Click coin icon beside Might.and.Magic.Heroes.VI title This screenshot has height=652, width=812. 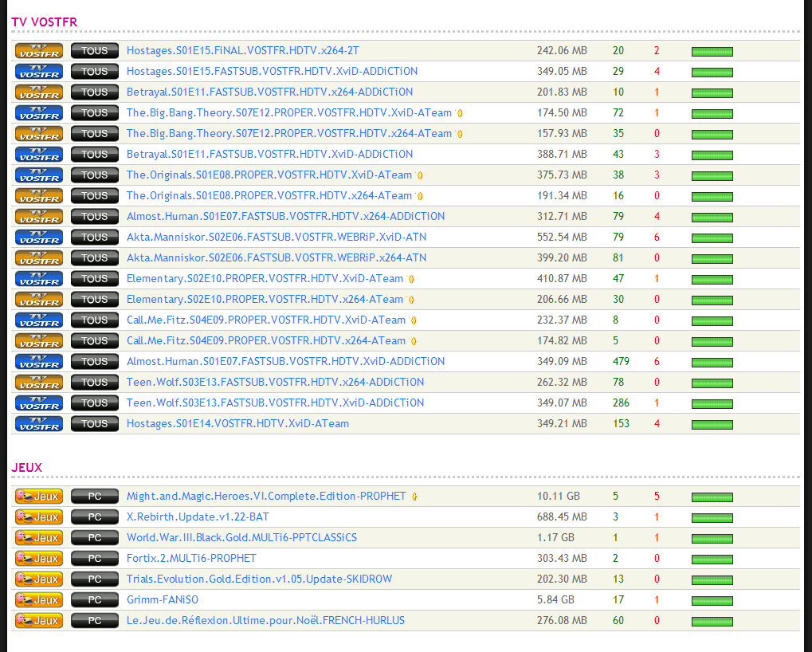414,497
